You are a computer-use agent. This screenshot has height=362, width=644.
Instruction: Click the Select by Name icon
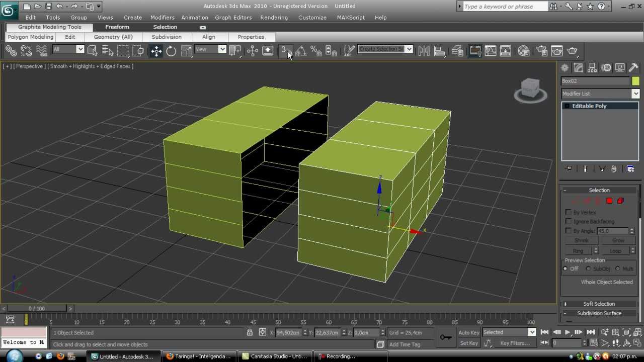click(x=108, y=51)
